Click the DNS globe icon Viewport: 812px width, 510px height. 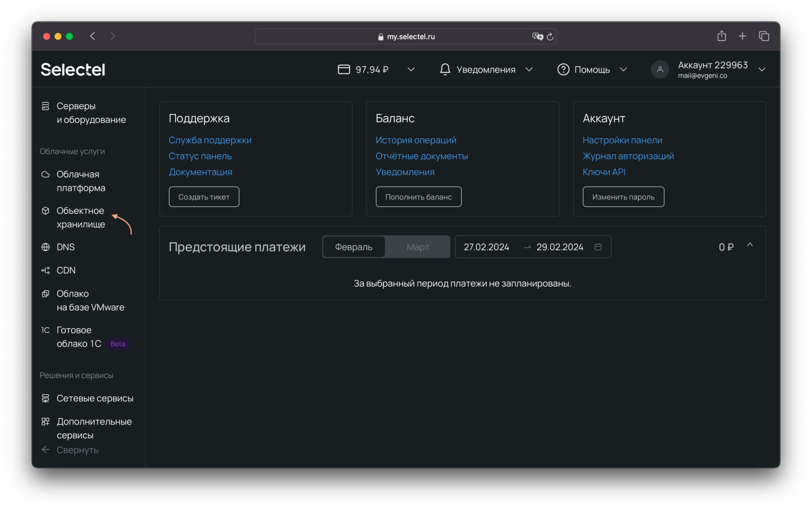pyautogui.click(x=45, y=247)
